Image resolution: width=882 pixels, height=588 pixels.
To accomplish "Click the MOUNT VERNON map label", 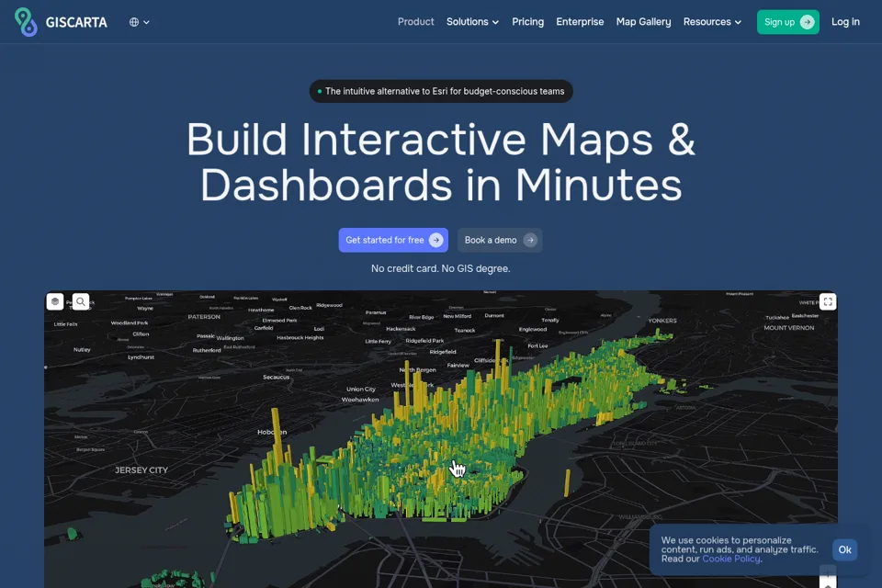I will tap(788, 327).
